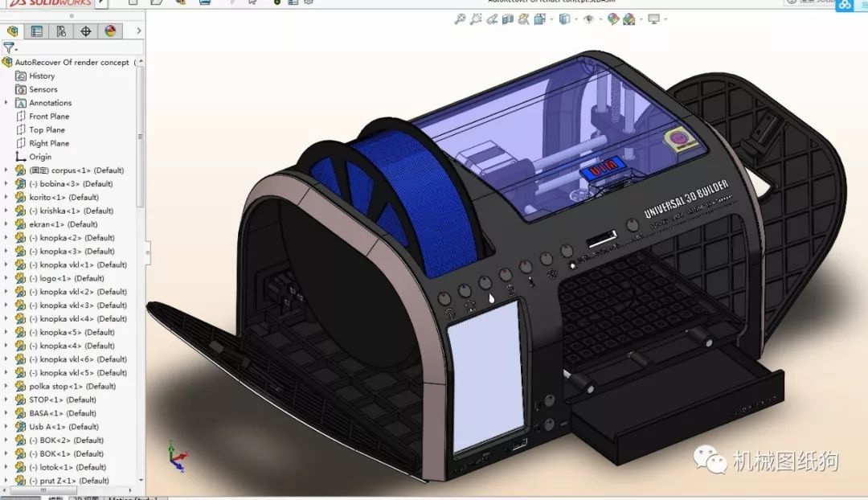Open the Display Style dropdown arrow
The width and height of the screenshot is (868, 500).
pyautogui.click(x=576, y=19)
